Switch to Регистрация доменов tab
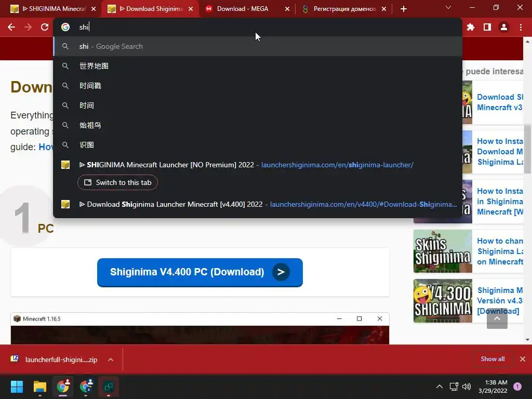 [344, 9]
